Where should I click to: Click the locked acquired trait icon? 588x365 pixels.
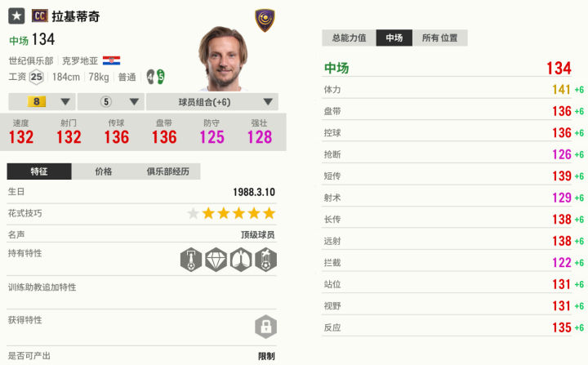pyautogui.click(x=265, y=327)
